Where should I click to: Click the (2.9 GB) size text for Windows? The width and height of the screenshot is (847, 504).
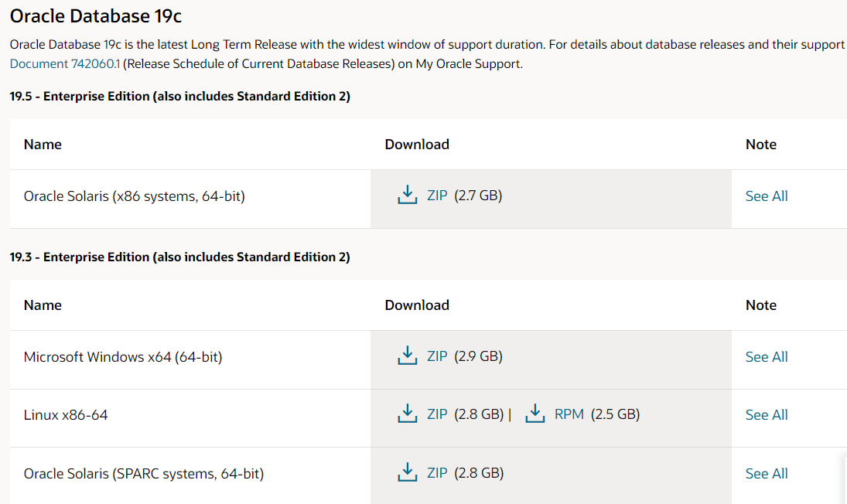(x=479, y=356)
